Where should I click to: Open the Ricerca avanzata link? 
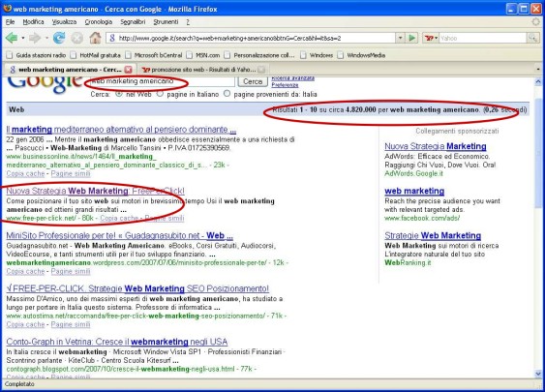[293, 78]
